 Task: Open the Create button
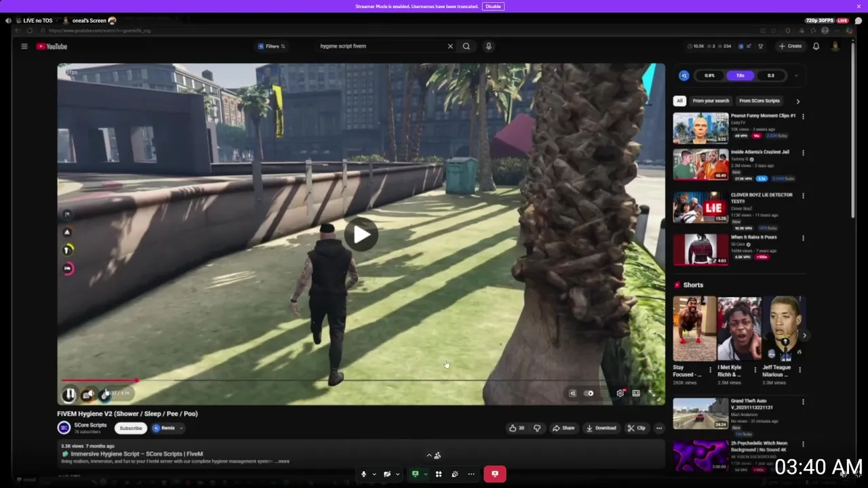tap(791, 46)
